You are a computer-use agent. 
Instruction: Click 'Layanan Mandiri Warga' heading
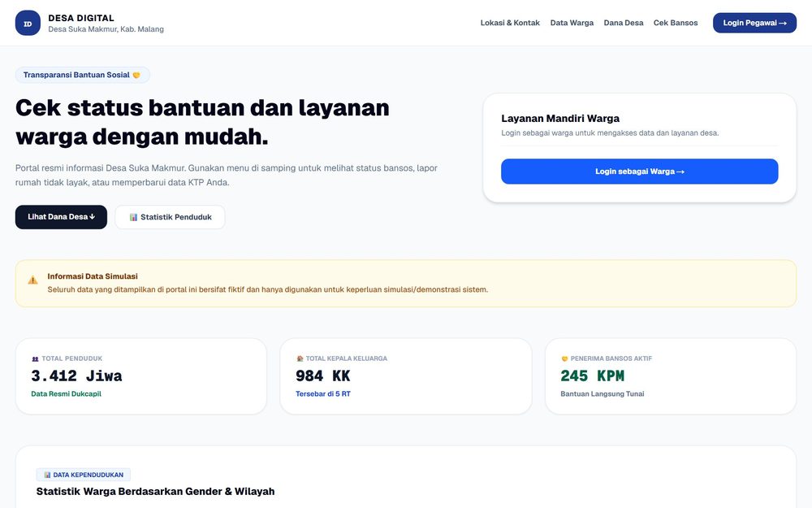click(x=560, y=118)
